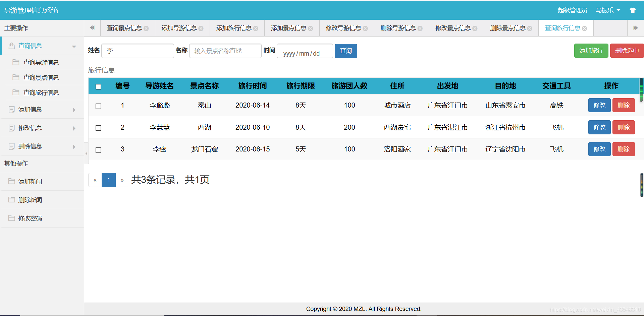Click 删除 for the 龙门石窟 trip row
The height and width of the screenshot is (316, 644).
[x=624, y=149]
